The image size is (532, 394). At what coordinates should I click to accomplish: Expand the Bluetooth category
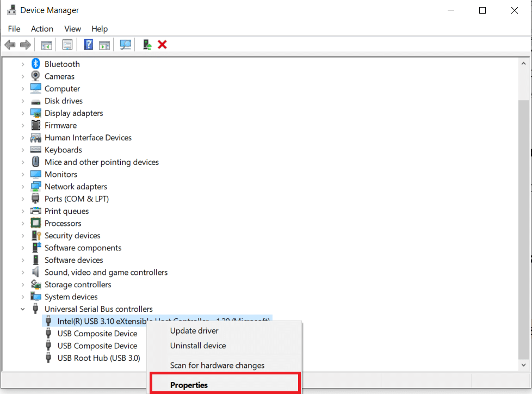click(x=23, y=64)
